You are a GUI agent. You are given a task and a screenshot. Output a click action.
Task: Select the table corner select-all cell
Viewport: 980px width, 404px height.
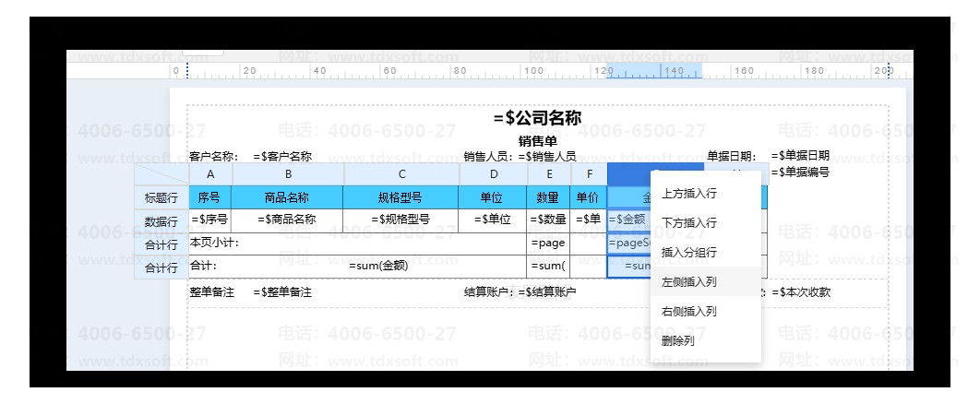161,173
